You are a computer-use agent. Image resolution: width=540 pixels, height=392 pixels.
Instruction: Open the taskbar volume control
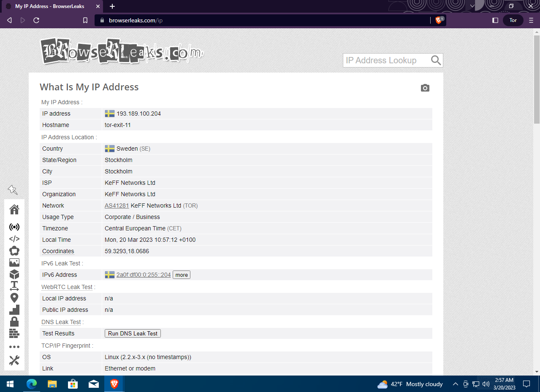(x=486, y=384)
